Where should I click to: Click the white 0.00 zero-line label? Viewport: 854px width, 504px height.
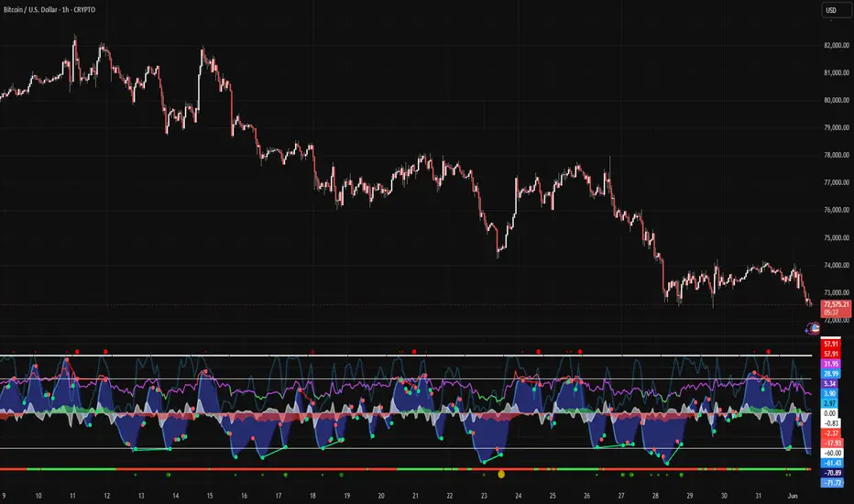[x=829, y=413]
